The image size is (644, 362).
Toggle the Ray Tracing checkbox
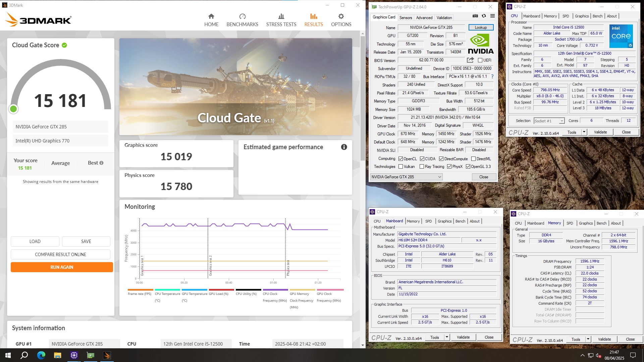[422, 167]
